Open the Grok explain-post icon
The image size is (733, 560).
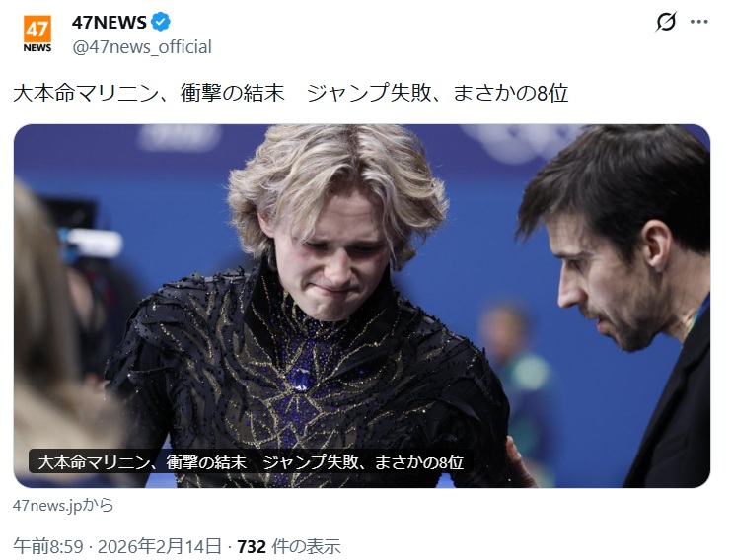click(x=666, y=22)
